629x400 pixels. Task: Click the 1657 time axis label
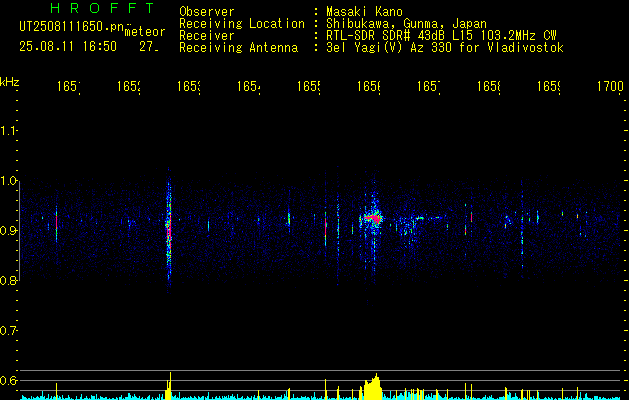(x=428, y=86)
